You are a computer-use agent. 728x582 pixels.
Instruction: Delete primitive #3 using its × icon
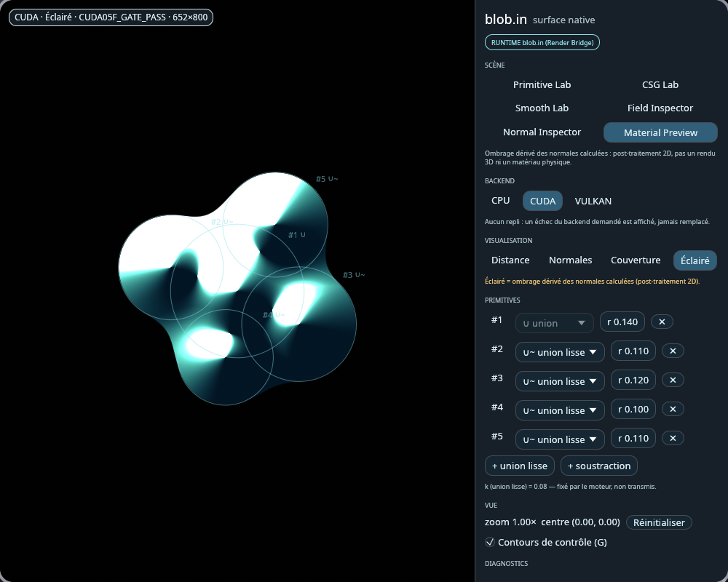[x=673, y=380]
